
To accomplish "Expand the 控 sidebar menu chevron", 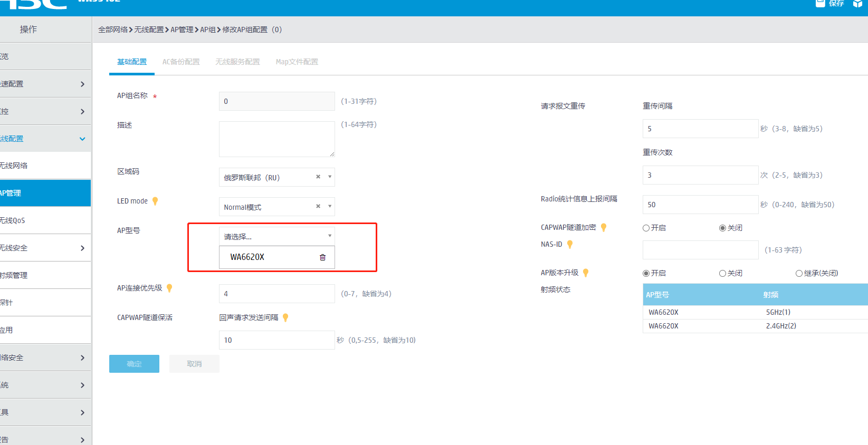I will point(82,111).
